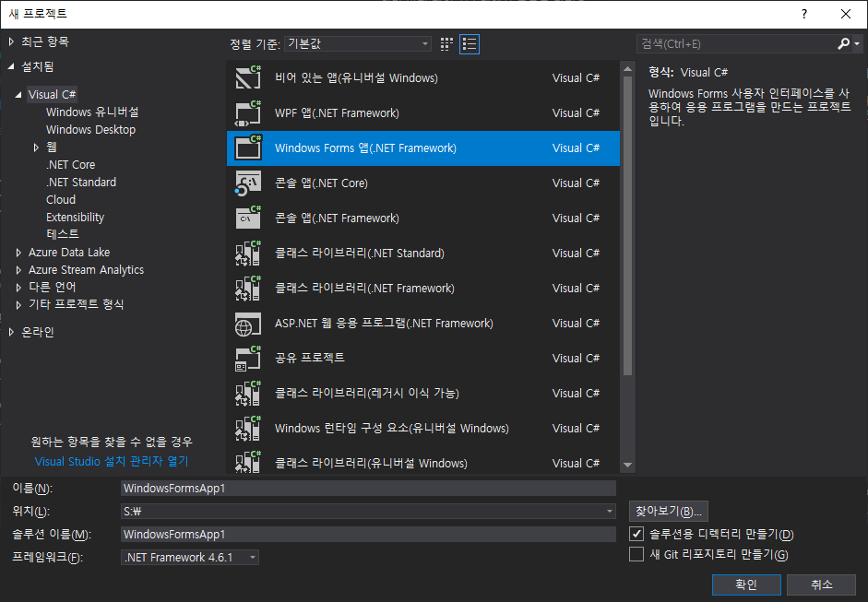The image size is (868, 602).
Task: Expand the Azure Data Lake node
Action: click(18, 253)
